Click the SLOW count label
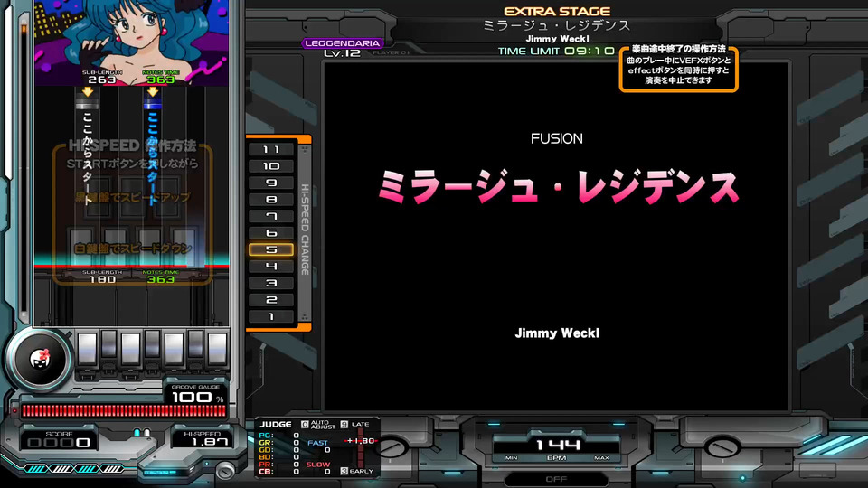 [x=318, y=465]
